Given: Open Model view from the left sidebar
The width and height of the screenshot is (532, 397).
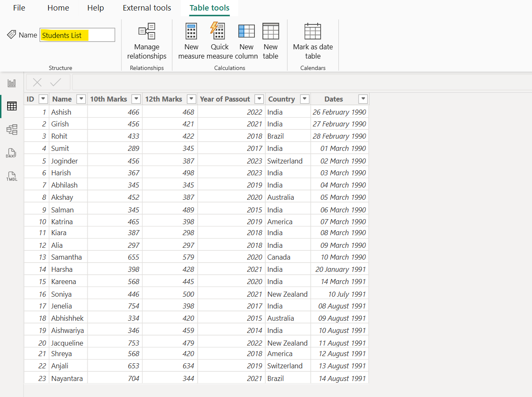Looking at the screenshot, I should pos(11,129).
